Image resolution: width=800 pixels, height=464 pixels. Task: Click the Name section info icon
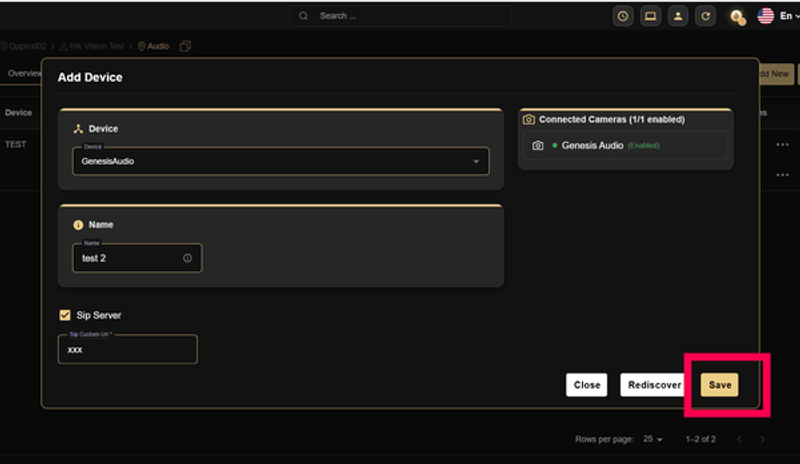tap(78, 225)
